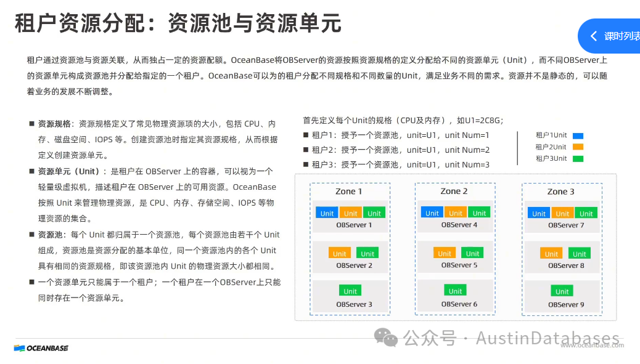Click the Zone 1 heading
This screenshot has height=364, width=640.
click(348, 192)
